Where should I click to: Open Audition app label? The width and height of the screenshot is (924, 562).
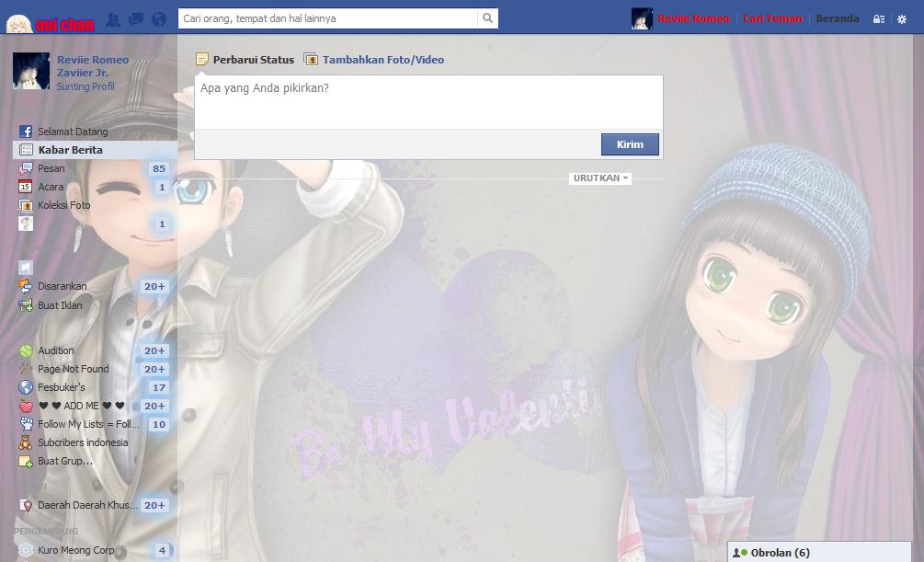(x=56, y=350)
